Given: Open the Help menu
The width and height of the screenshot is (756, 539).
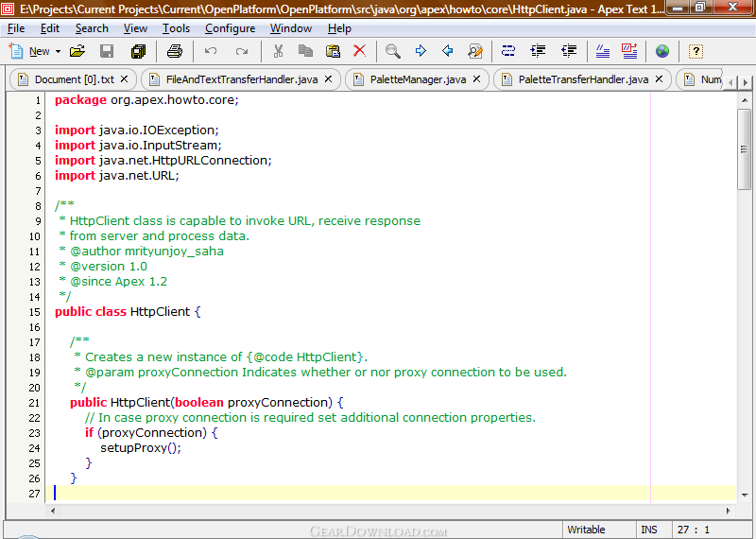Looking at the screenshot, I should [x=339, y=28].
